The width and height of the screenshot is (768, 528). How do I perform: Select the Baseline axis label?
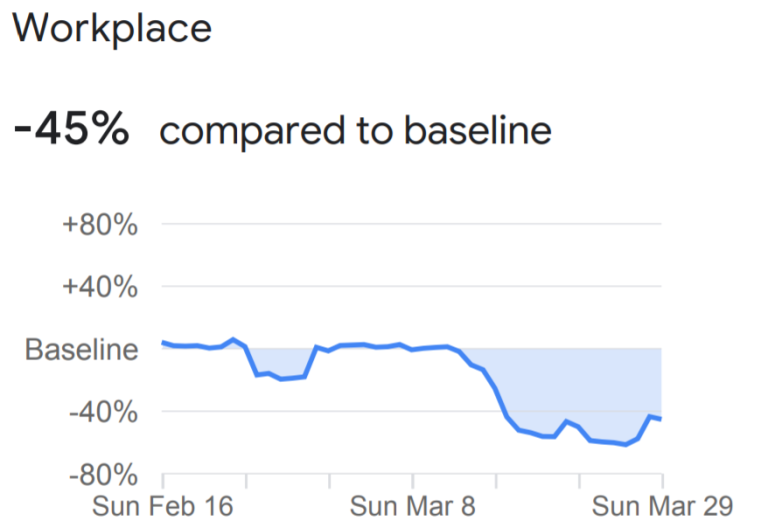81,350
